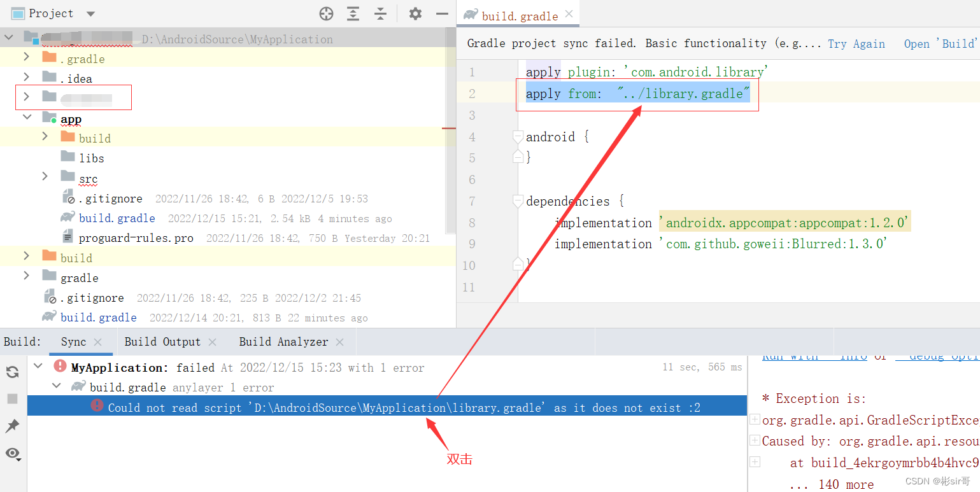Switch to the Build Output tab
The height and width of the screenshot is (492, 980).
click(x=162, y=341)
